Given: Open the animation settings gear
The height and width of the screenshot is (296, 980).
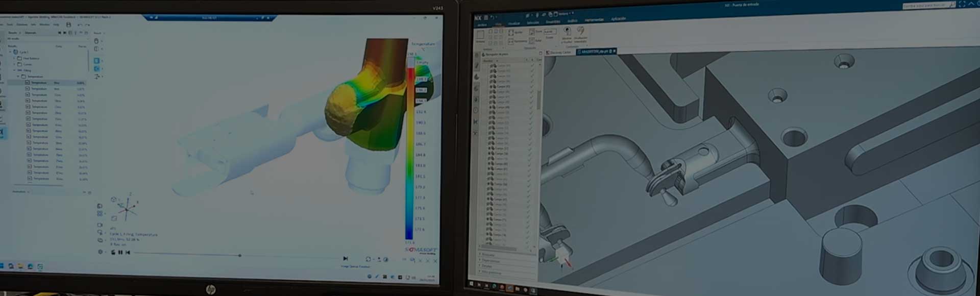Looking at the screenshot, I should coord(100,252).
